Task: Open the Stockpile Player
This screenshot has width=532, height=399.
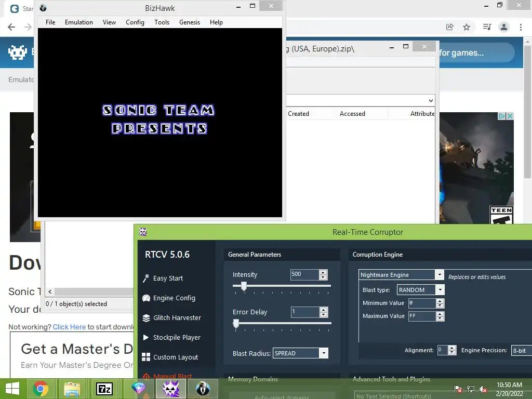Action: tap(171, 338)
